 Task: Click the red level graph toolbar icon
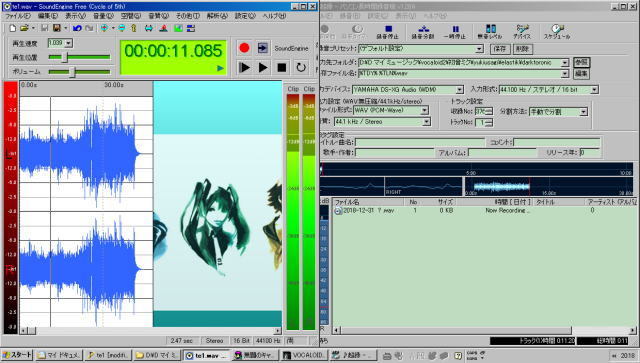(164, 28)
